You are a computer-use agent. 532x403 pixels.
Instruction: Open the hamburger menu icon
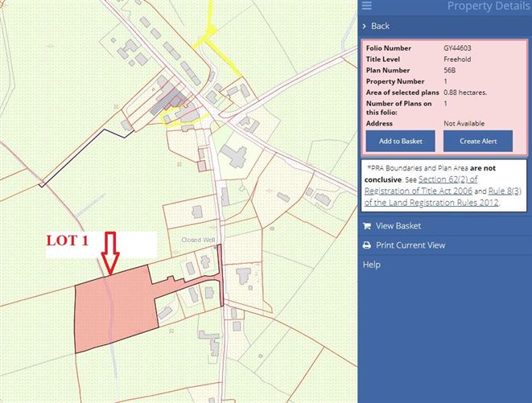tap(367, 6)
